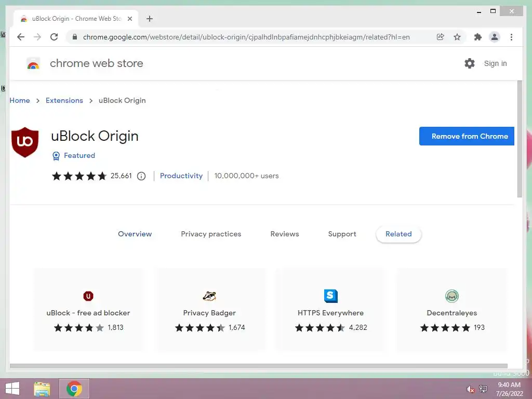Open the Windows Start button

pos(12,389)
